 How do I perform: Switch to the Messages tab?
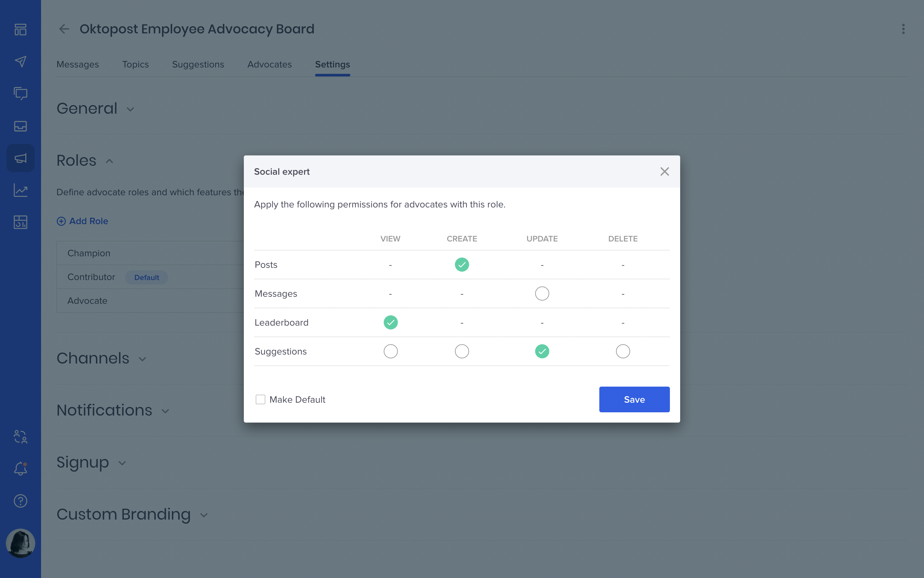(x=78, y=64)
